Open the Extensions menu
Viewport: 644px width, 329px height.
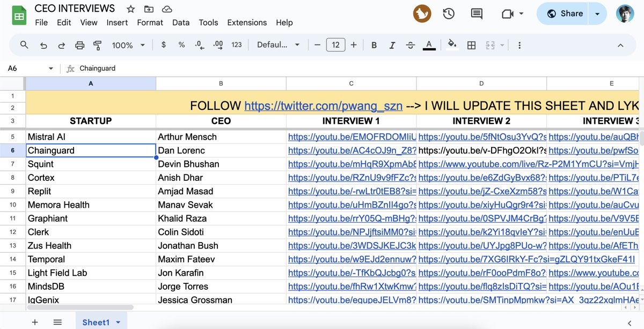[x=247, y=23]
